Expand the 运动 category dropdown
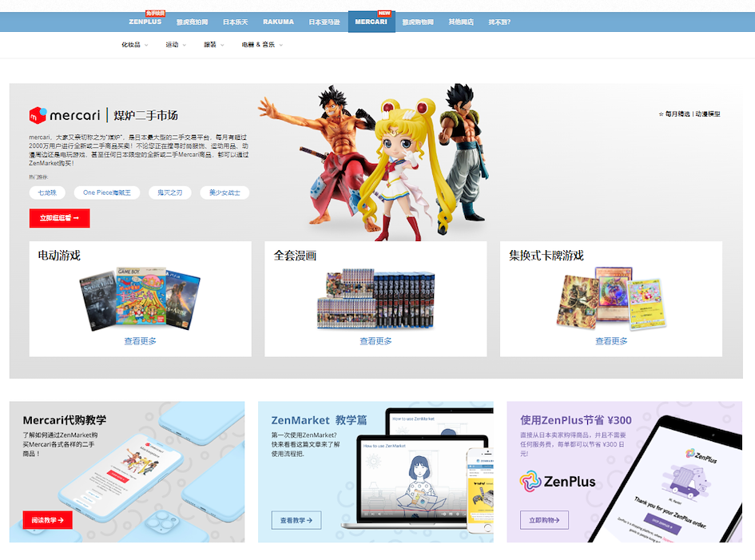 pos(176,45)
